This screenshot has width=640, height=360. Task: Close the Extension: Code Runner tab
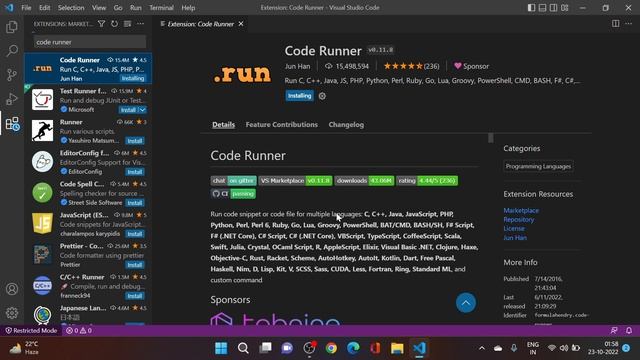(241, 24)
